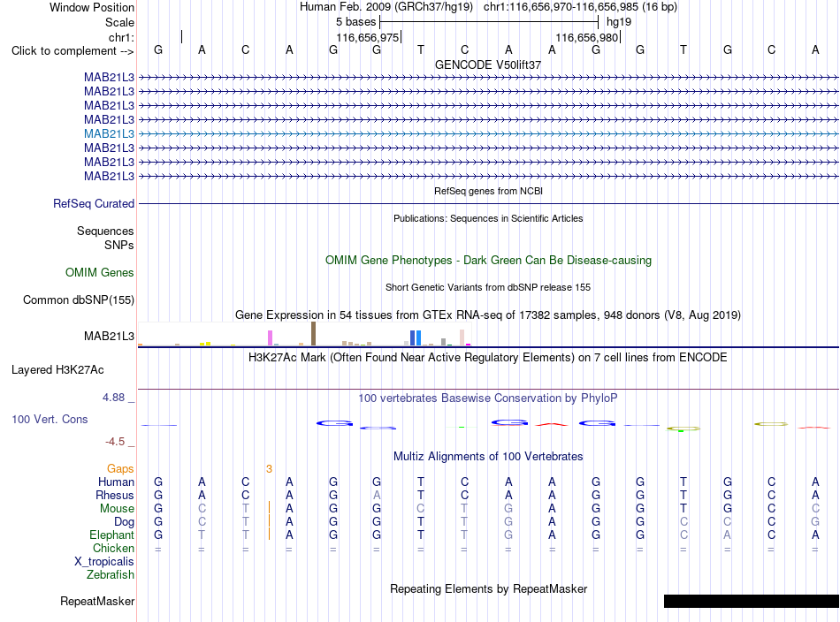The width and height of the screenshot is (840, 622).
Task: Click the '5 bases' scale bar label
Action: click(356, 22)
